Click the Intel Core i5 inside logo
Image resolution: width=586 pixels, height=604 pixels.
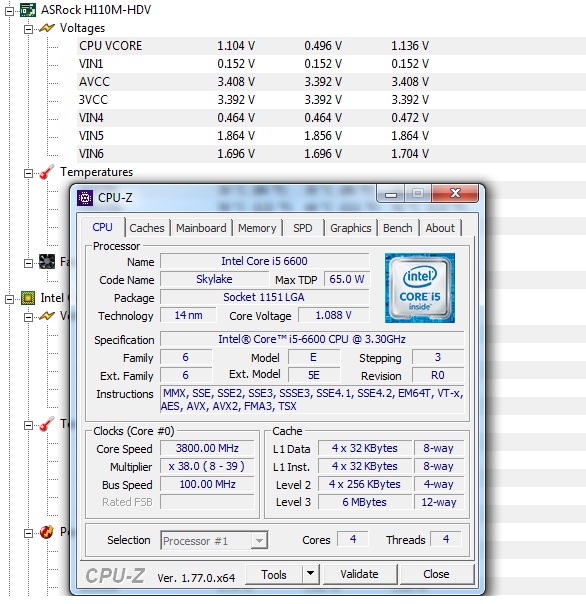pyautogui.click(x=420, y=288)
